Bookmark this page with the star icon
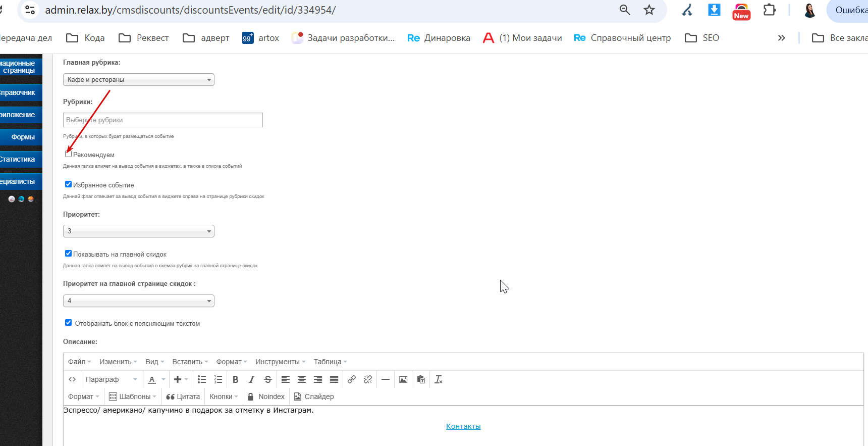Screen dimensions: 868x446 point(649,10)
